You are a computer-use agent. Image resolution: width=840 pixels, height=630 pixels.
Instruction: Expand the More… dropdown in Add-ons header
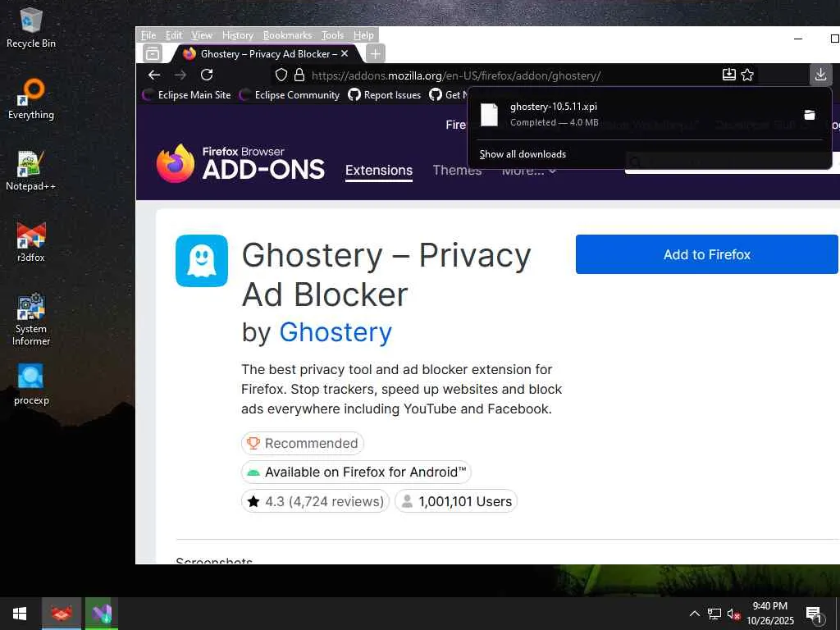coord(529,171)
